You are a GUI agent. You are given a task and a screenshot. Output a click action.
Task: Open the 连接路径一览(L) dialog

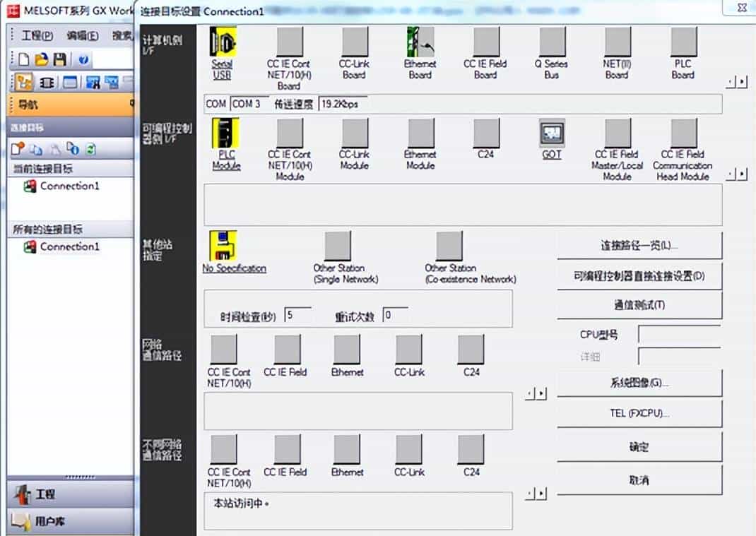[639, 246]
